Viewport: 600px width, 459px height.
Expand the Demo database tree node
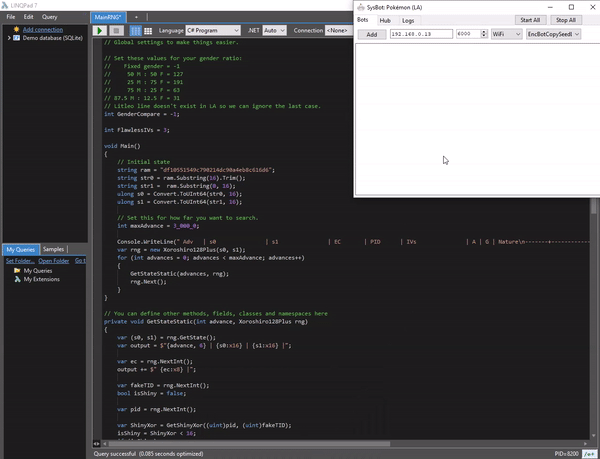coord(9,38)
